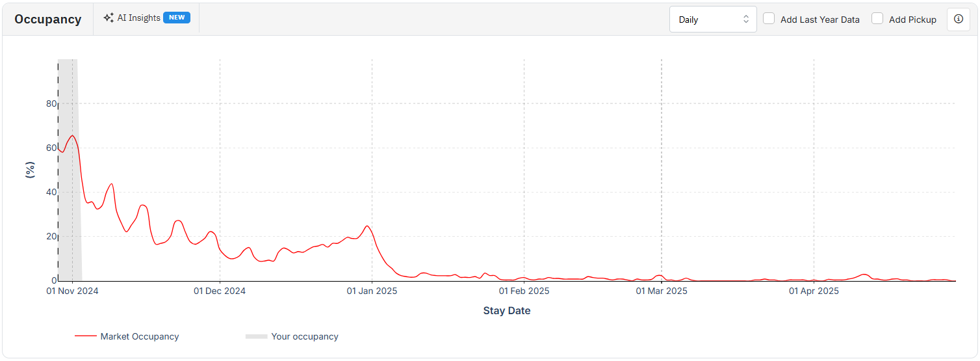Click the 01 Jan 2025 axis label

pos(372,291)
